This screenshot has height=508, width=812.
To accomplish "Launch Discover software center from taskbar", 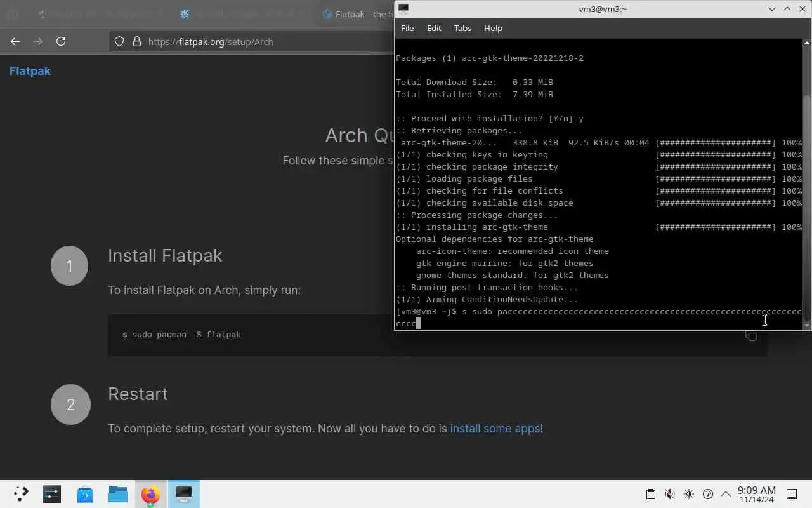I will click(x=85, y=494).
